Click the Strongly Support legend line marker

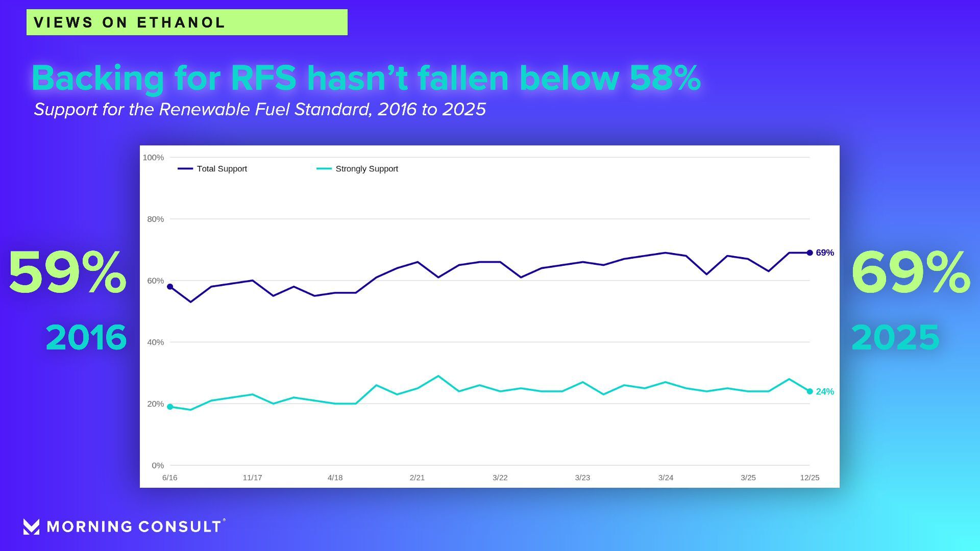pyautogui.click(x=324, y=169)
